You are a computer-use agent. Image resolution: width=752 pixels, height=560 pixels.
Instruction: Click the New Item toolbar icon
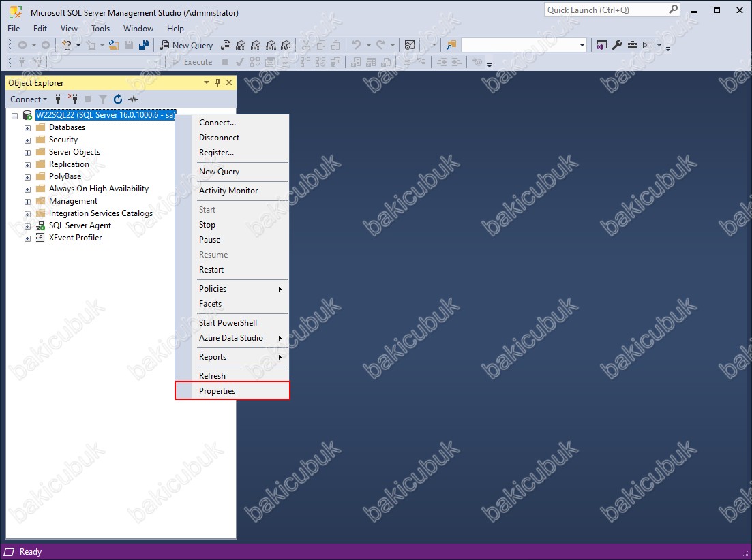pyautogui.click(x=67, y=45)
